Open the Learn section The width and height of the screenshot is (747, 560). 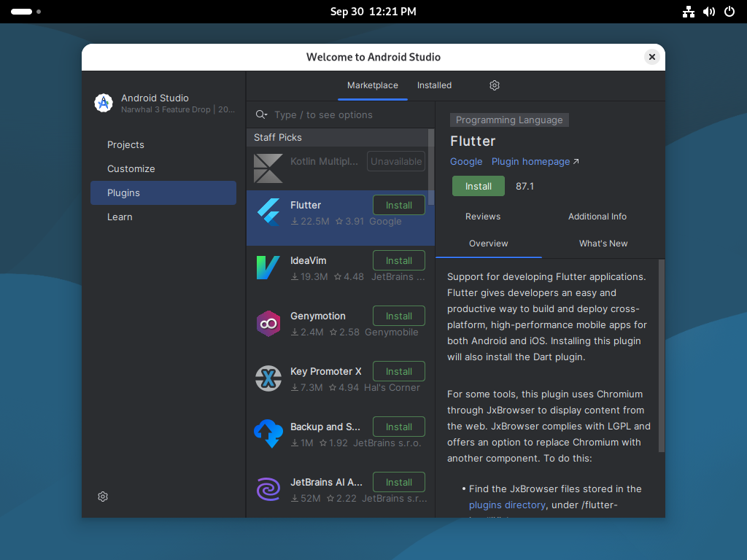(x=120, y=217)
